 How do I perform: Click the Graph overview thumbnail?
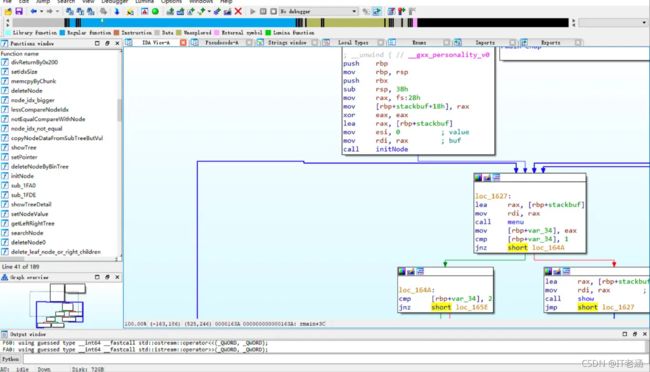(x=60, y=306)
